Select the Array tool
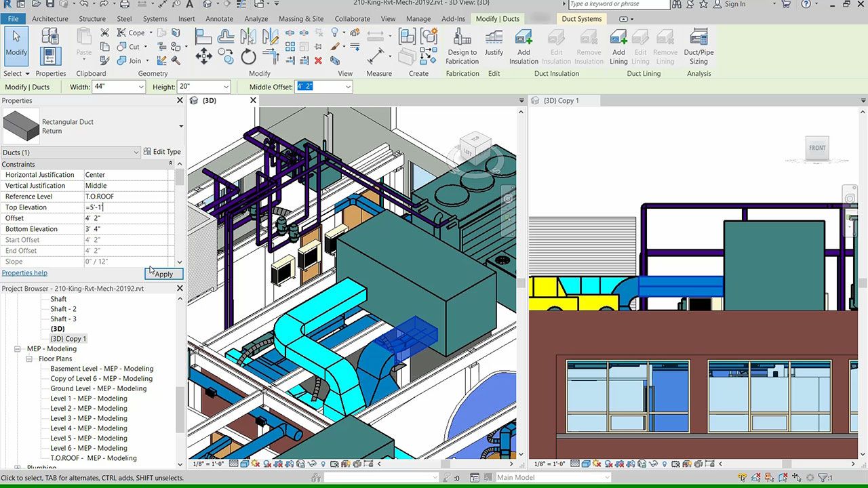 pos(290,46)
